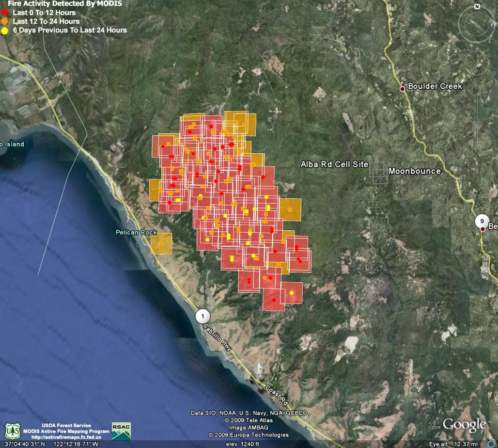Open the activefiremaps.fs.fed.us link

tap(66, 437)
